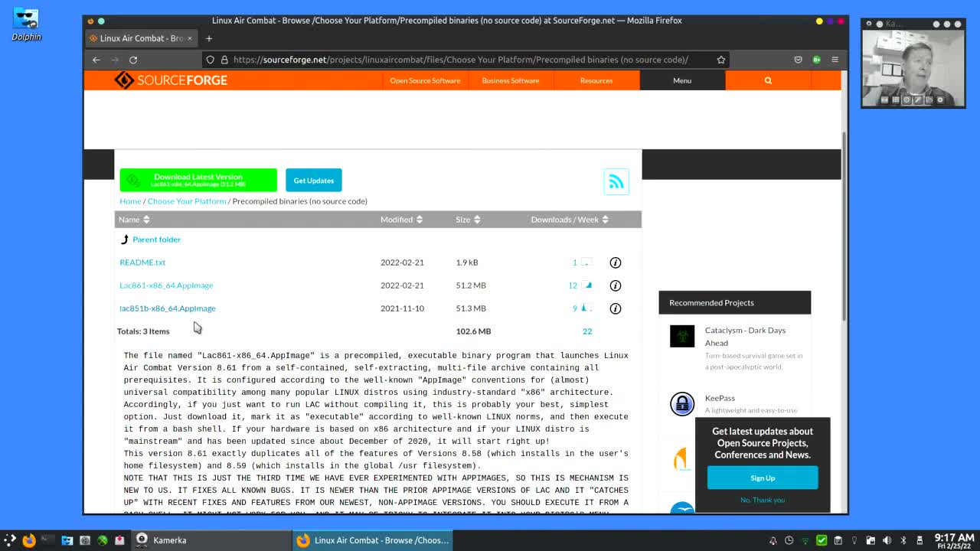
Task: Open Bluetooth tray icon
Action: click(903, 540)
